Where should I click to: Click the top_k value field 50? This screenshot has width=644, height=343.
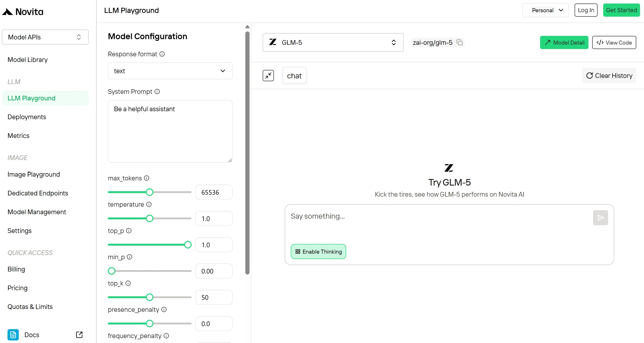(214, 297)
